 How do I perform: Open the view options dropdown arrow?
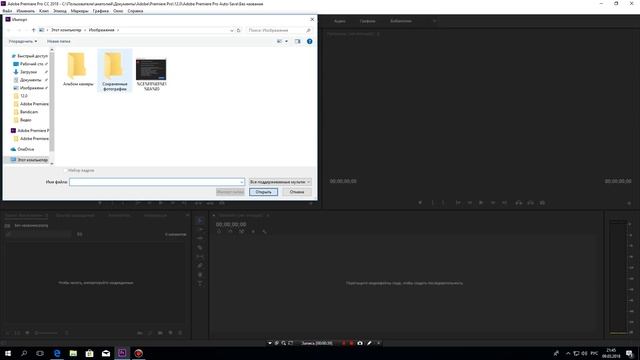[x=286, y=41]
